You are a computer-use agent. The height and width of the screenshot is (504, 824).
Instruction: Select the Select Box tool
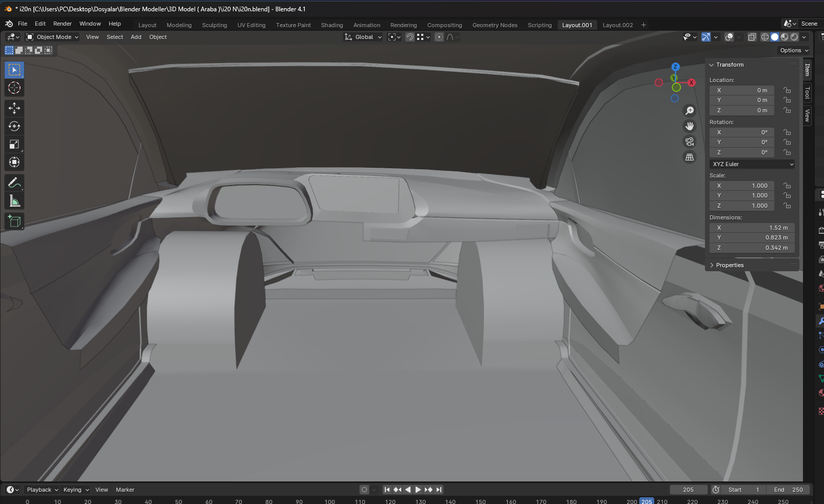14,70
